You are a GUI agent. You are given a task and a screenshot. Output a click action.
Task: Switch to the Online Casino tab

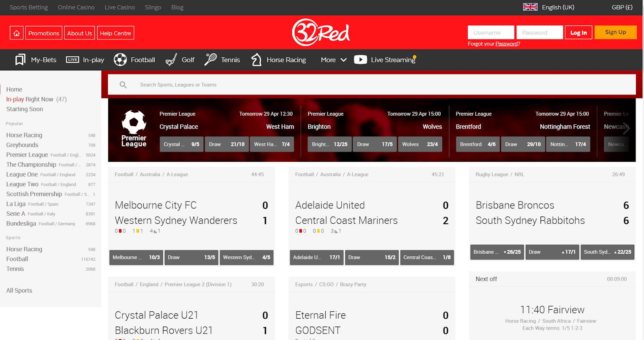[76, 7]
